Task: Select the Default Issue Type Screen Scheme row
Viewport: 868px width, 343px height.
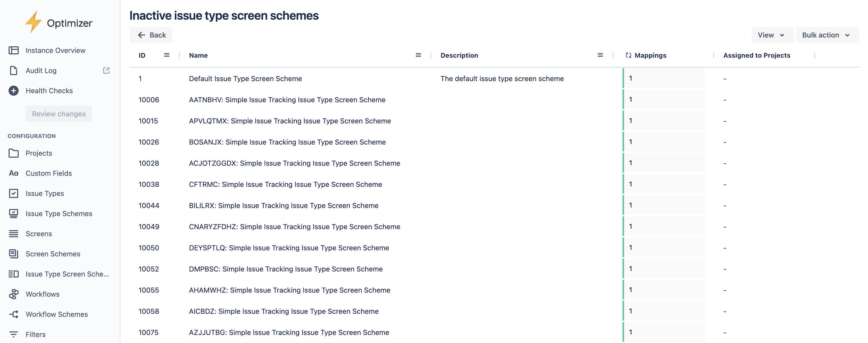Action: (x=245, y=78)
